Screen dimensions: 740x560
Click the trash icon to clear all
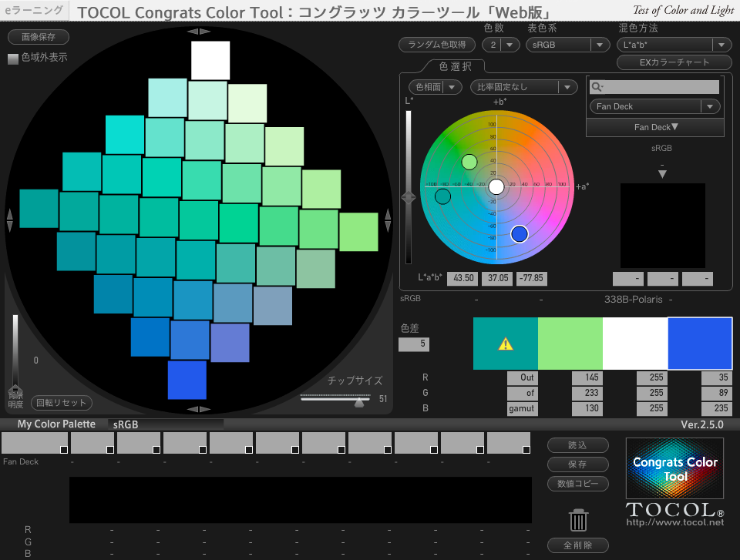click(578, 521)
